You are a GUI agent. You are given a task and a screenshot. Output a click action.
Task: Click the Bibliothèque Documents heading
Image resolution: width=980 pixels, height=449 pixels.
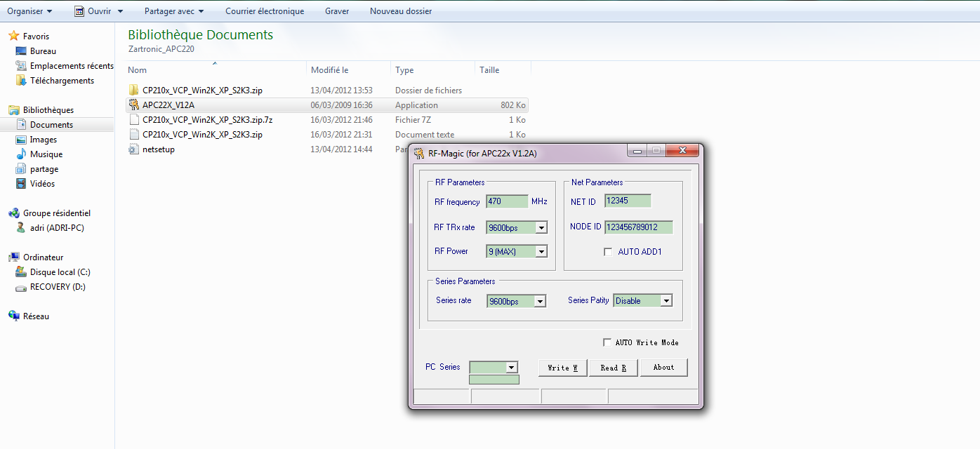tap(200, 34)
